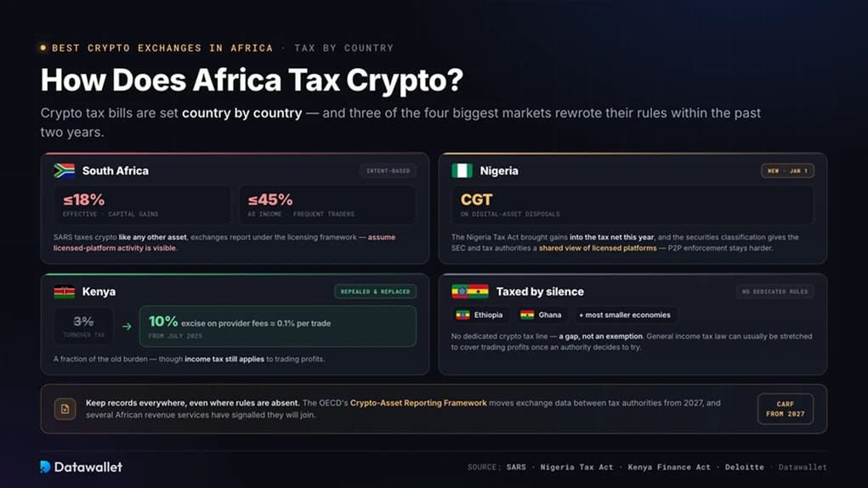Screen dimensions: 868x488
Task: Select the most smaller economies chip
Action: pos(624,315)
